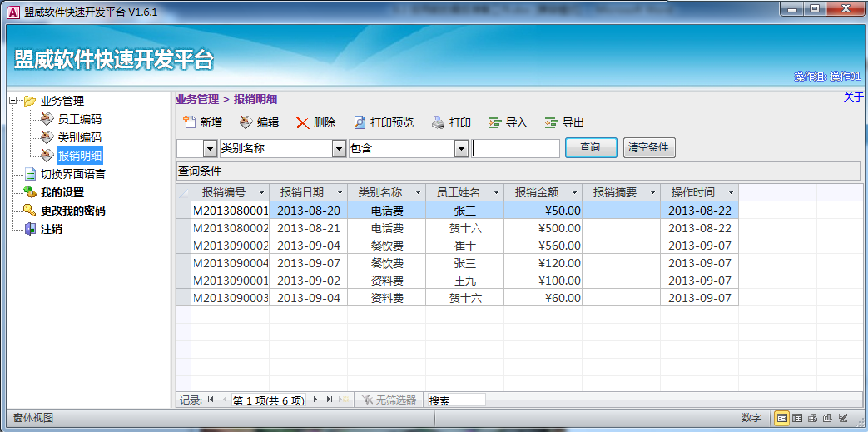The height and width of the screenshot is (432, 868).
Task: Click the 无筛选器 filter indicator
Action: 389,400
